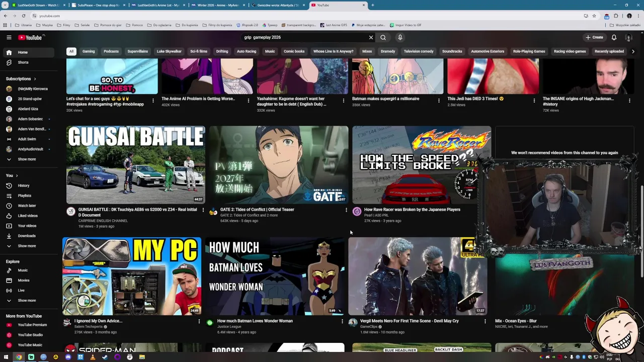Open options menu for GUNSAI BATTLE video
644x362 pixels.
pyautogui.click(x=203, y=210)
